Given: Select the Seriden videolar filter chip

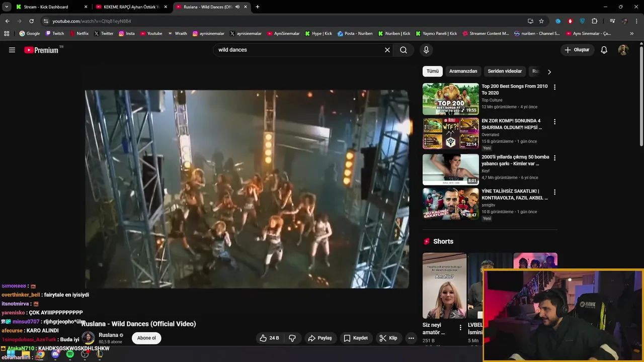Looking at the screenshot, I should tap(505, 71).
